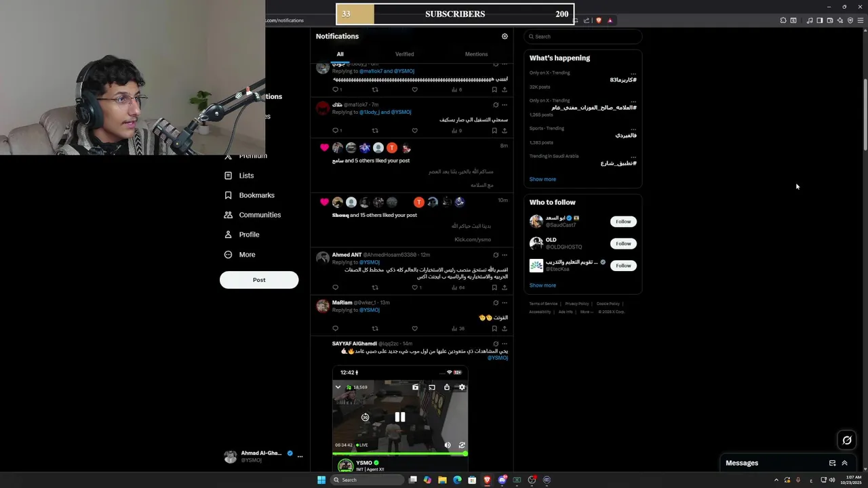Image resolution: width=868 pixels, height=488 pixels.
Task: Open Discord from the taskbar
Action: click(x=502, y=480)
